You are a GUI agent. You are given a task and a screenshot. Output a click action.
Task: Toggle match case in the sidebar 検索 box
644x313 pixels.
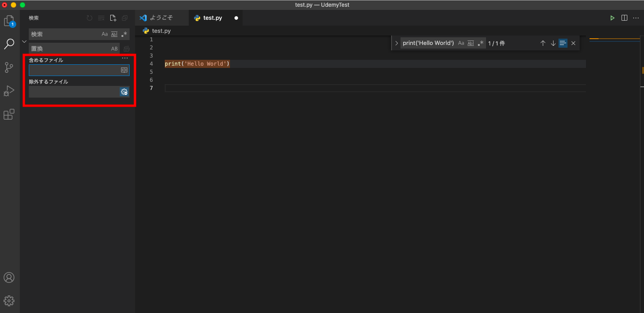(104, 34)
